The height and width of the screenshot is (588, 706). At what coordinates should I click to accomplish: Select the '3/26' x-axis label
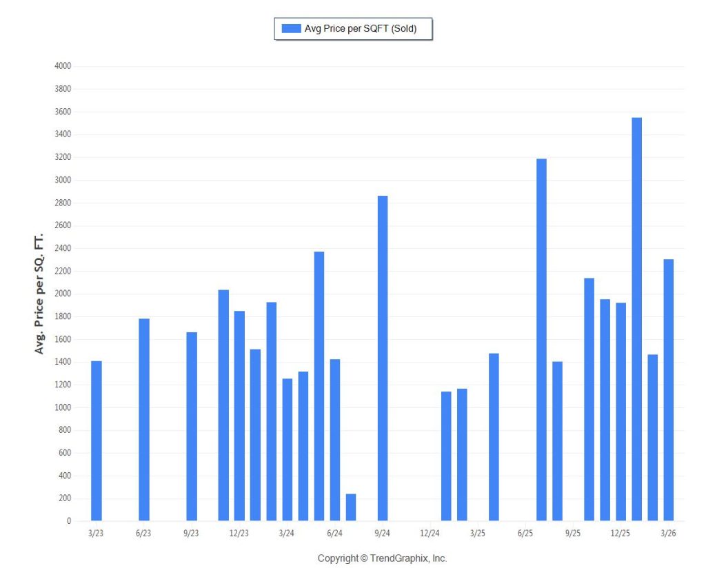coord(668,533)
